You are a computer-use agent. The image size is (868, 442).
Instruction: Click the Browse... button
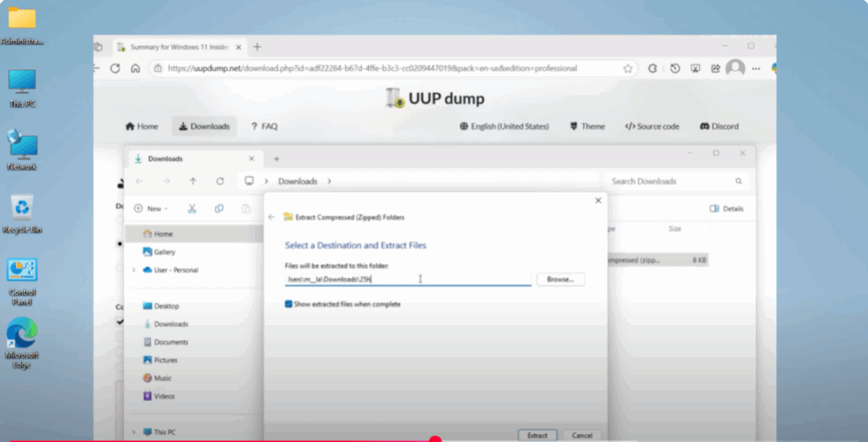(560, 279)
